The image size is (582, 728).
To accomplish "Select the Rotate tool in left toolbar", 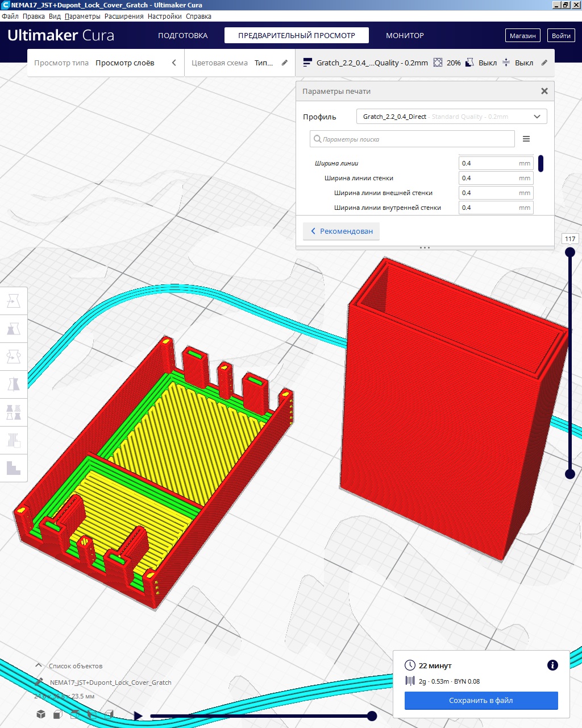I will [14, 357].
